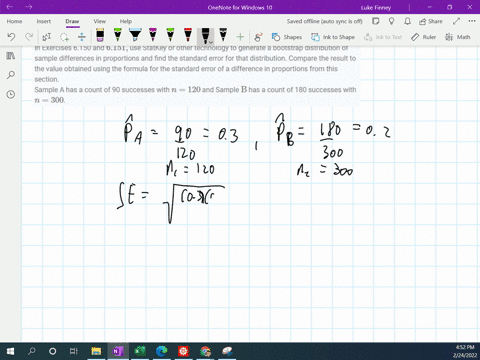Switch to the Insert tab
The image size is (480, 360).
(x=44, y=21)
